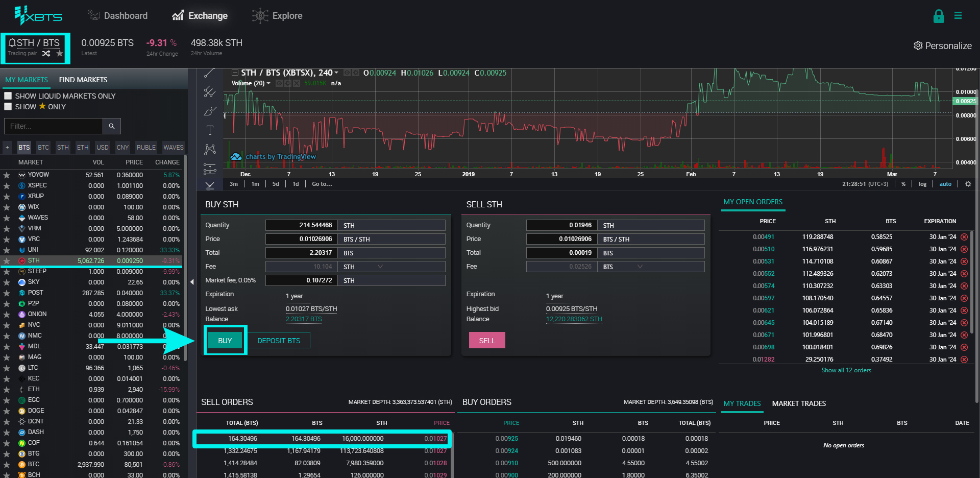Click the Personalize gear icon

click(918, 45)
